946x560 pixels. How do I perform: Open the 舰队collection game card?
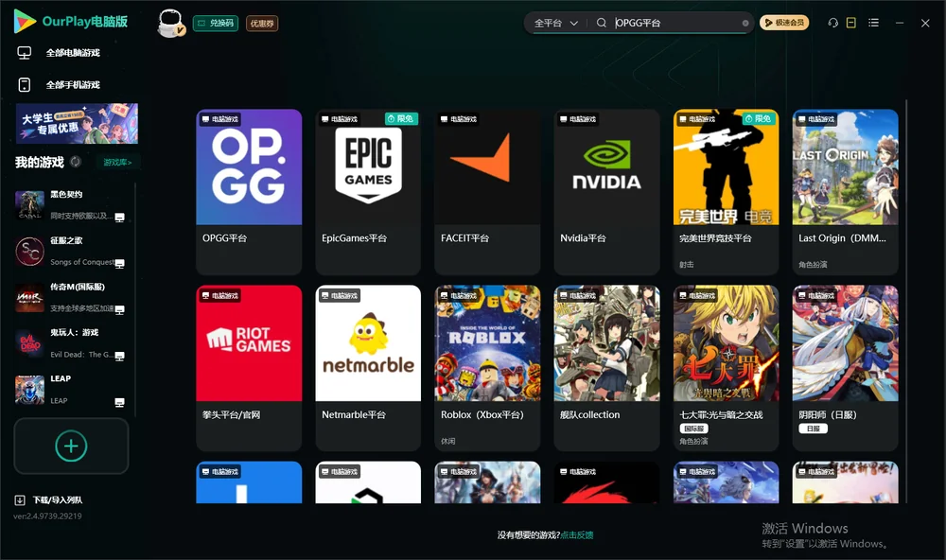(x=607, y=368)
